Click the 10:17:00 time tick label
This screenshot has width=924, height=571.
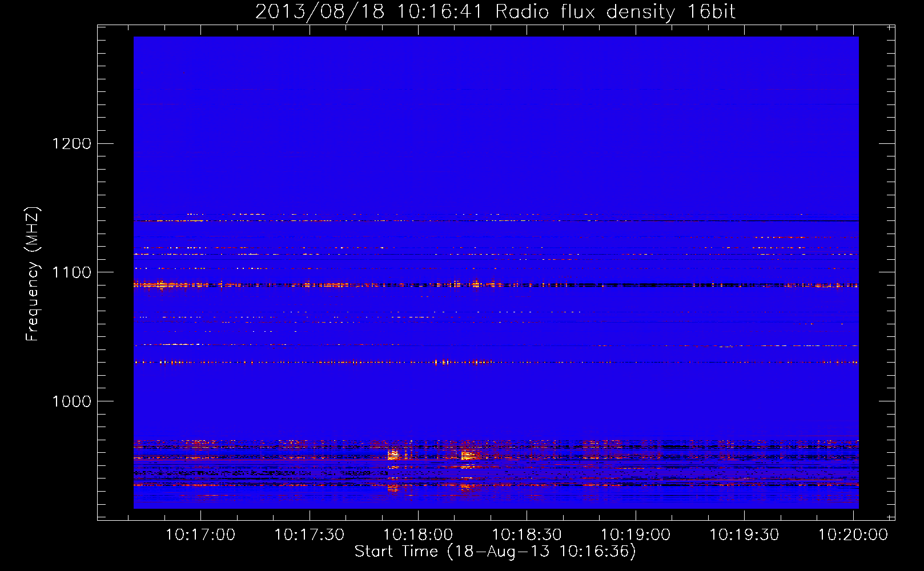200,535
